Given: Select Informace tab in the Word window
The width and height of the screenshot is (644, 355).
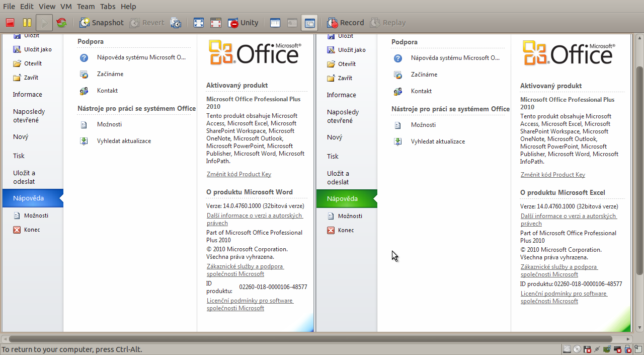Looking at the screenshot, I should [x=28, y=94].
